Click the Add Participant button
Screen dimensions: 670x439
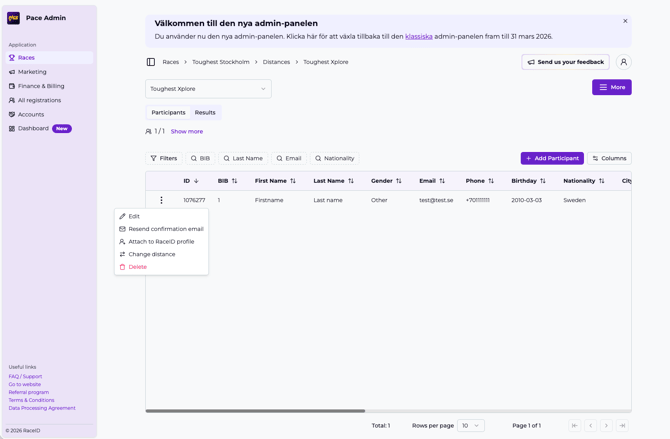pos(552,158)
